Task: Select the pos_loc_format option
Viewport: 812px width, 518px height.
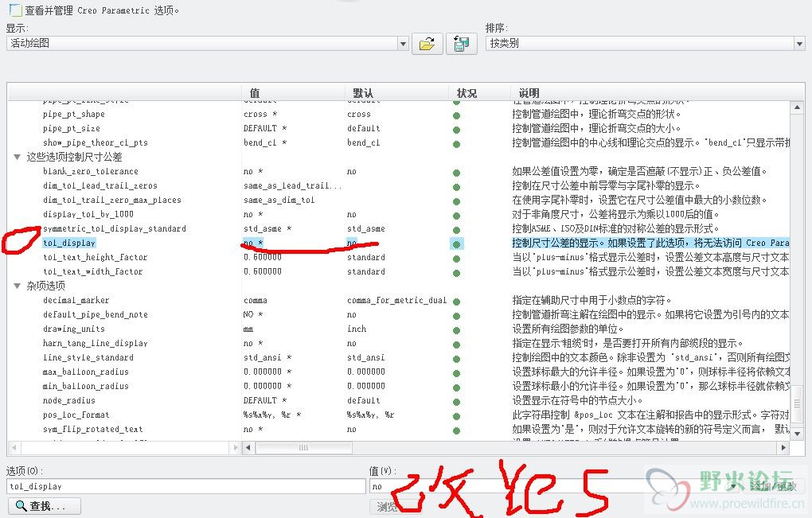Action: click(x=76, y=415)
